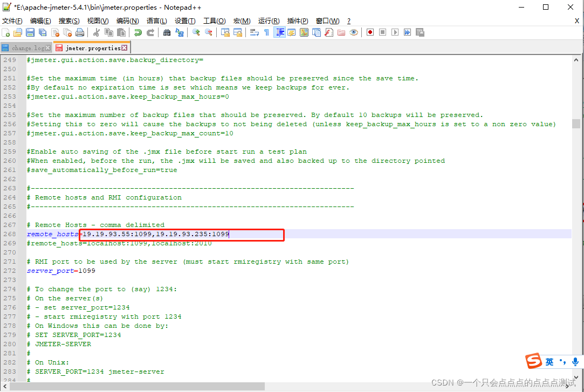Save the recorded macro icon

coord(420,32)
